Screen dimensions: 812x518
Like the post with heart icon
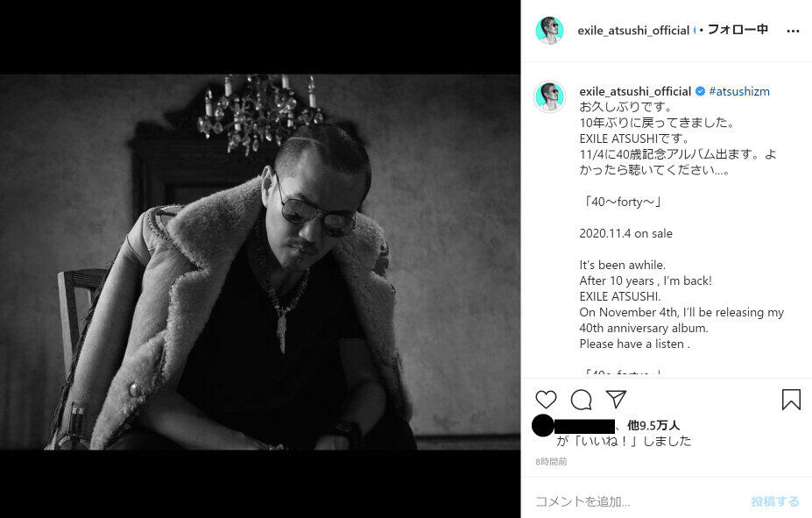click(x=546, y=400)
